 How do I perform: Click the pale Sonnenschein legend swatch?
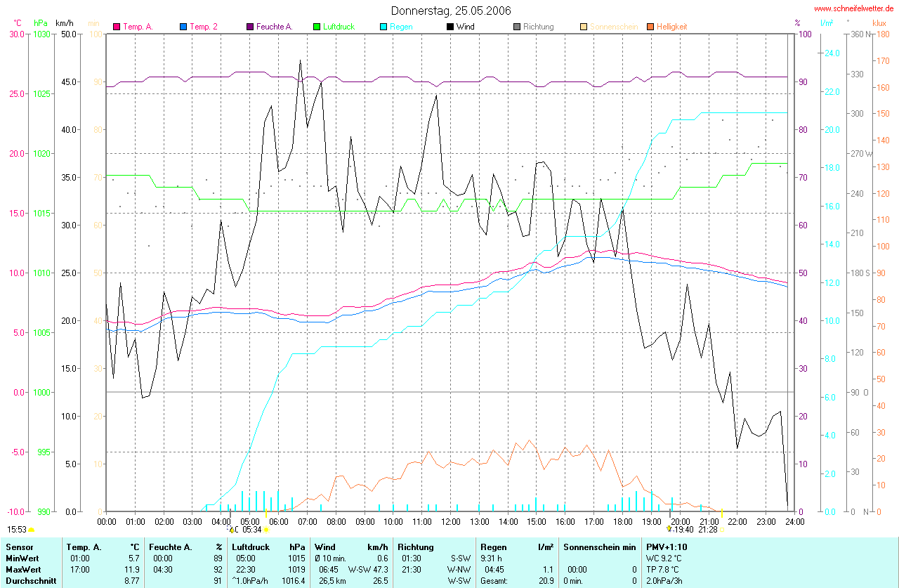point(584,27)
